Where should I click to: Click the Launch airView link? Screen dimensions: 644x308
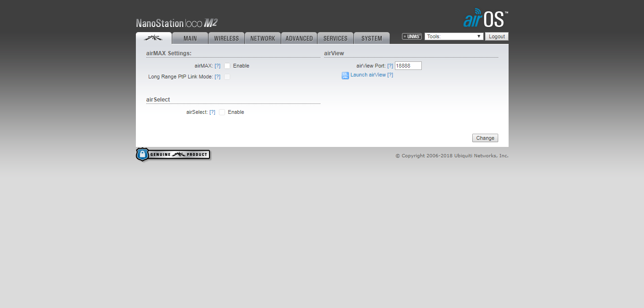[368, 75]
